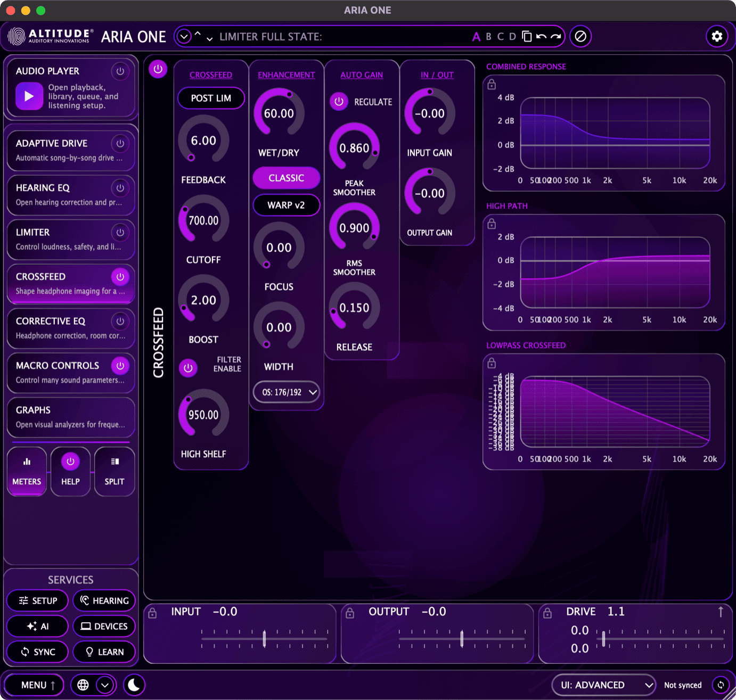Image resolution: width=736 pixels, height=700 pixels.
Task: Enable the Adaptive Drive power toggle
Action: coord(120,143)
